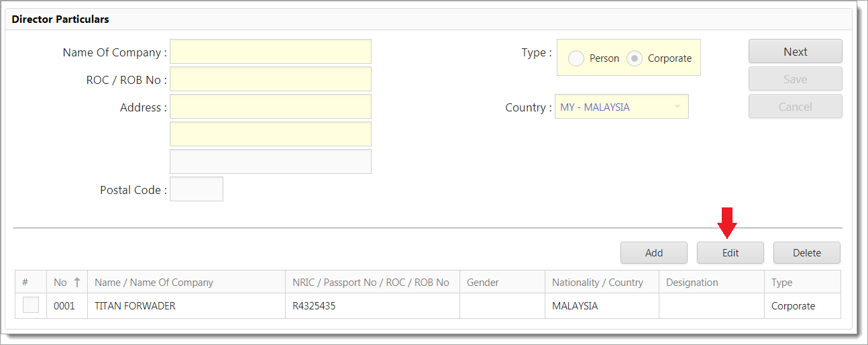Click the Edit button
The height and width of the screenshot is (345, 868).
pos(730,253)
